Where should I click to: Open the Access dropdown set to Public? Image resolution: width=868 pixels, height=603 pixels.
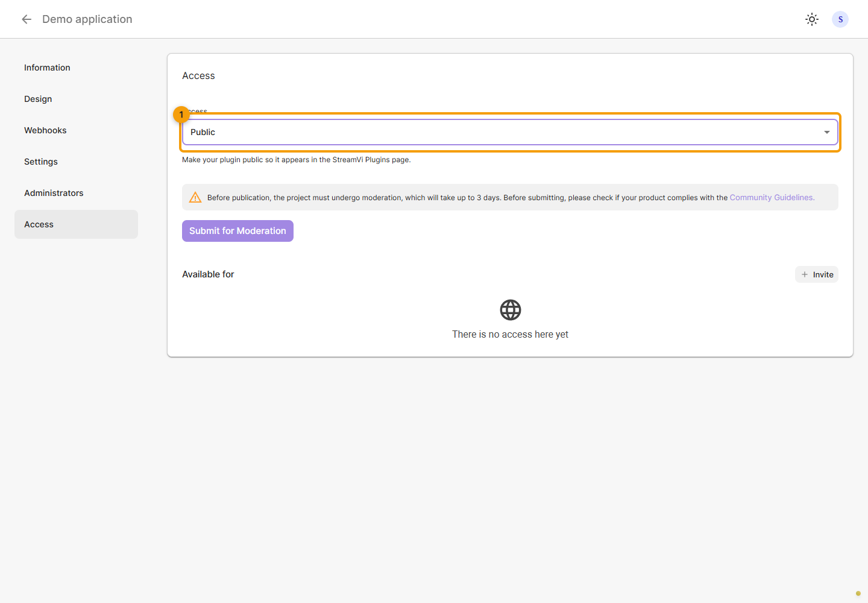(x=510, y=132)
